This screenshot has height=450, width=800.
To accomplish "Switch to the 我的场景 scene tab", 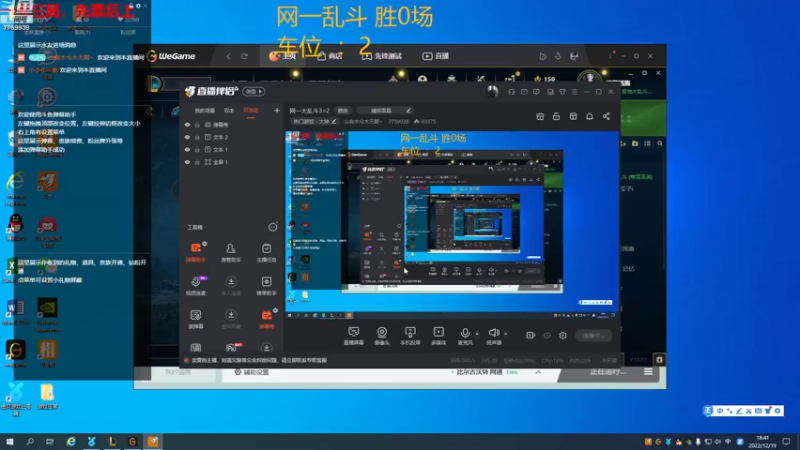I will (x=205, y=111).
